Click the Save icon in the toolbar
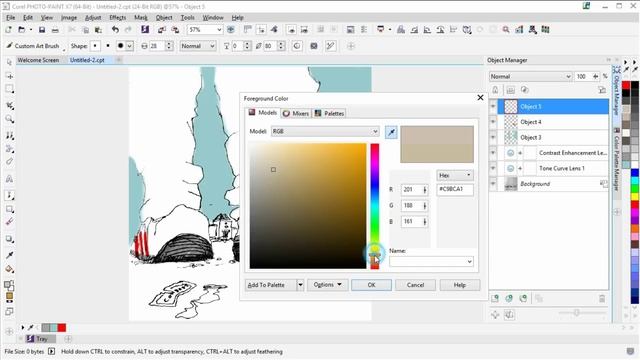The image size is (640, 360). tap(42, 30)
